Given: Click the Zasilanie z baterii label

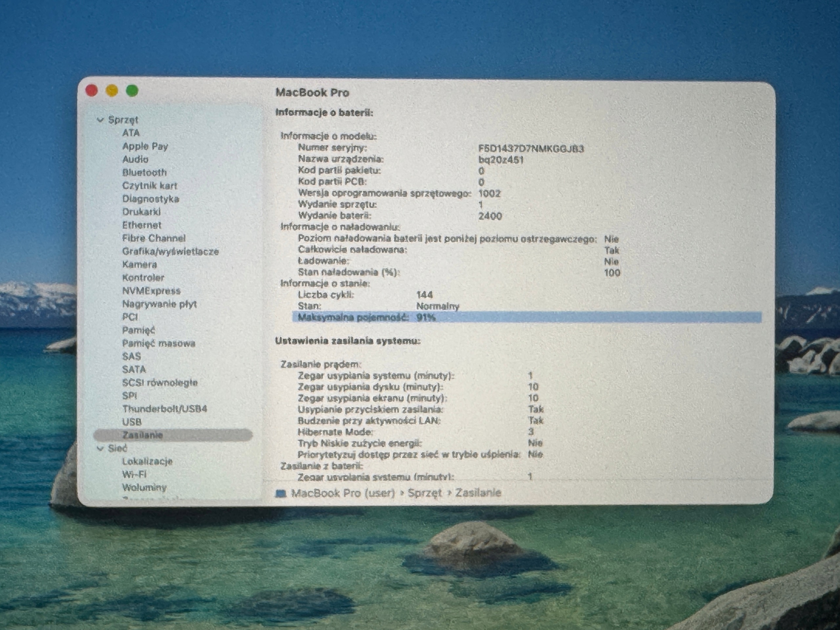Looking at the screenshot, I should [x=321, y=466].
